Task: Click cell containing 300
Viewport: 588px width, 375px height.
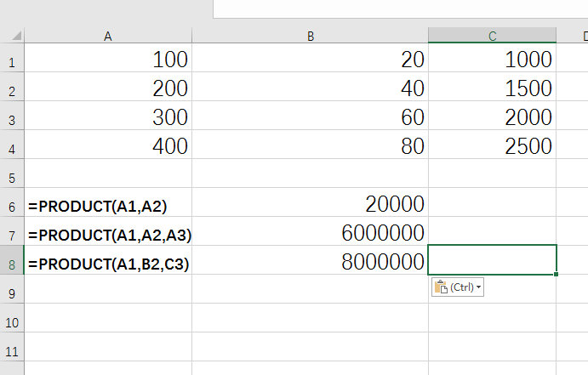Action: 108,116
